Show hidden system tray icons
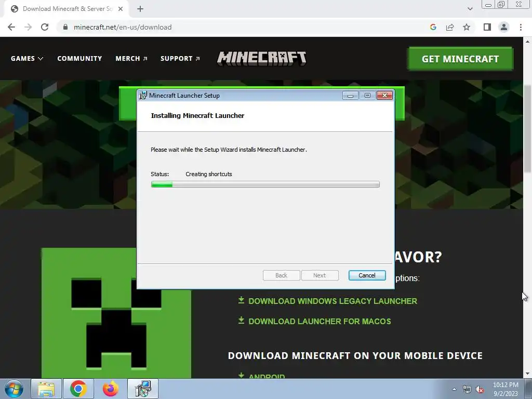The width and height of the screenshot is (532, 399). (454, 389)
